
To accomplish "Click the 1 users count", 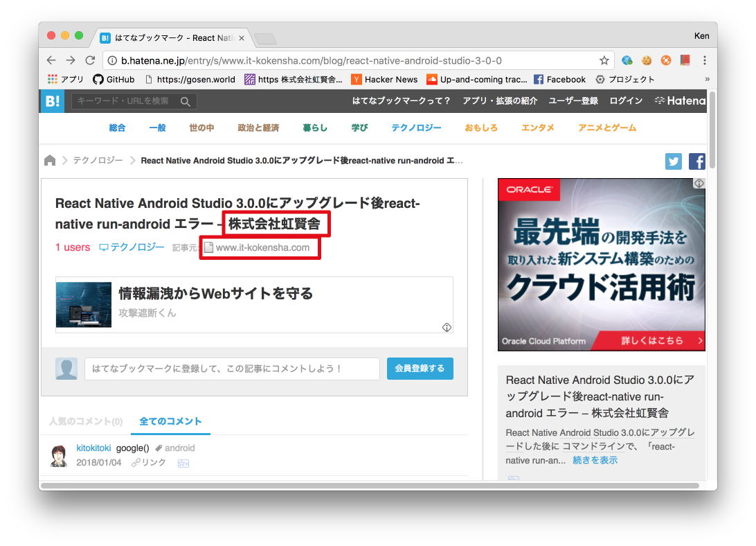I will [x=73, y=247].
